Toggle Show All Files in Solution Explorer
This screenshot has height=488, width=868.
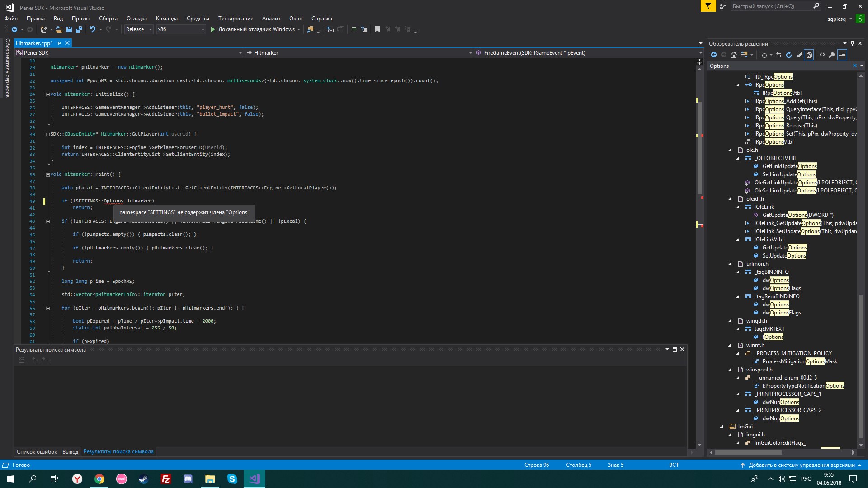(x=809, y=55)
